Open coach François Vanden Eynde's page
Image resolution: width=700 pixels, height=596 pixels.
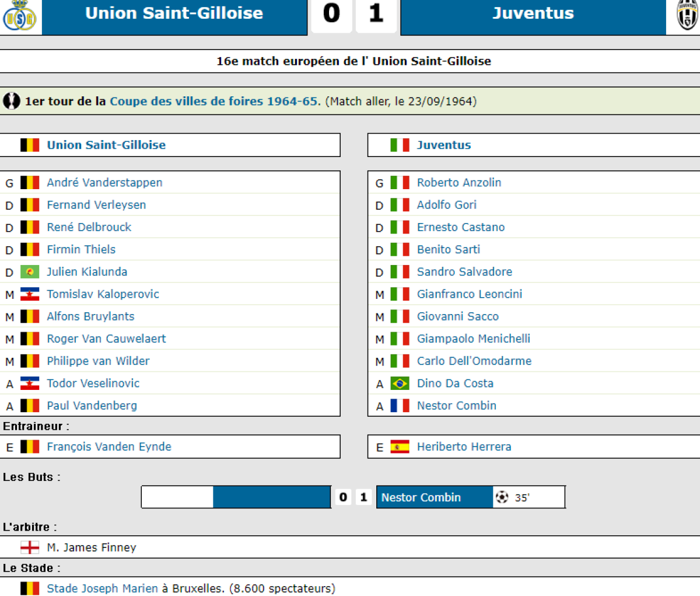pos(109,447)
